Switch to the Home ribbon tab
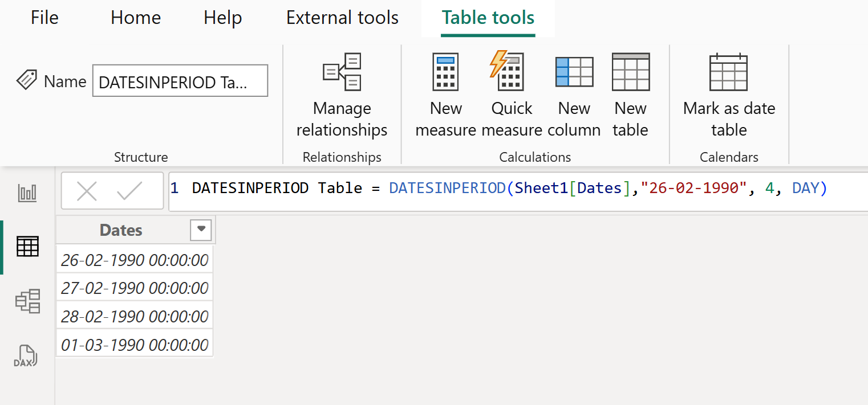 pyautogui.click(x=135, y=17)
